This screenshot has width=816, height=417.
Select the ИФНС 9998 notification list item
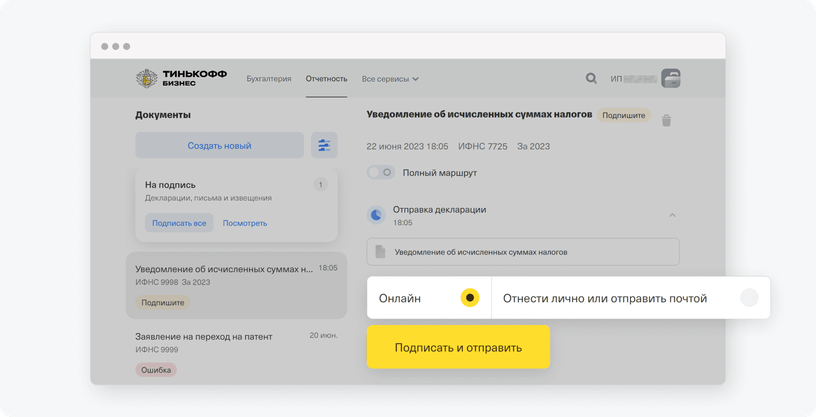[x=236, y=285]
